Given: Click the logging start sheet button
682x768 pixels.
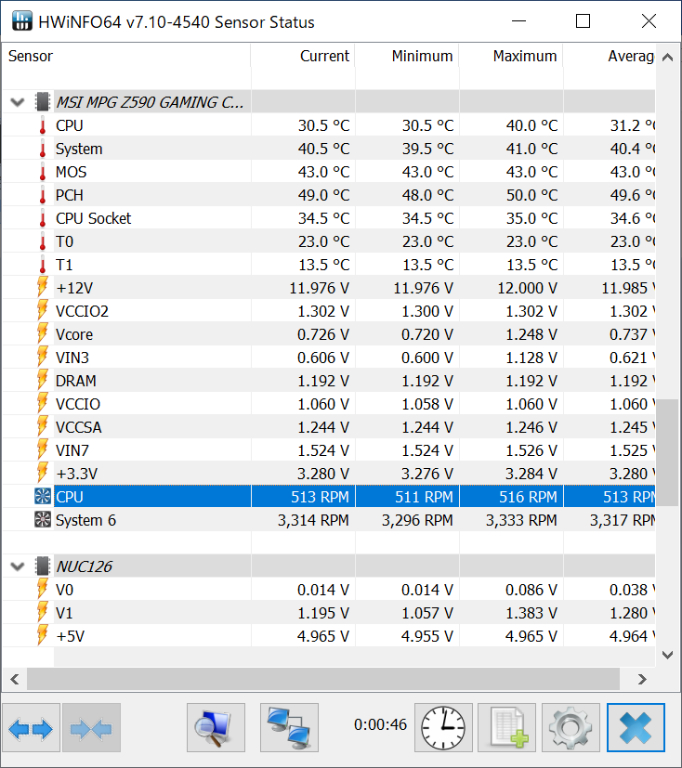Looking at the screenshot, I should tap(507, 728).
